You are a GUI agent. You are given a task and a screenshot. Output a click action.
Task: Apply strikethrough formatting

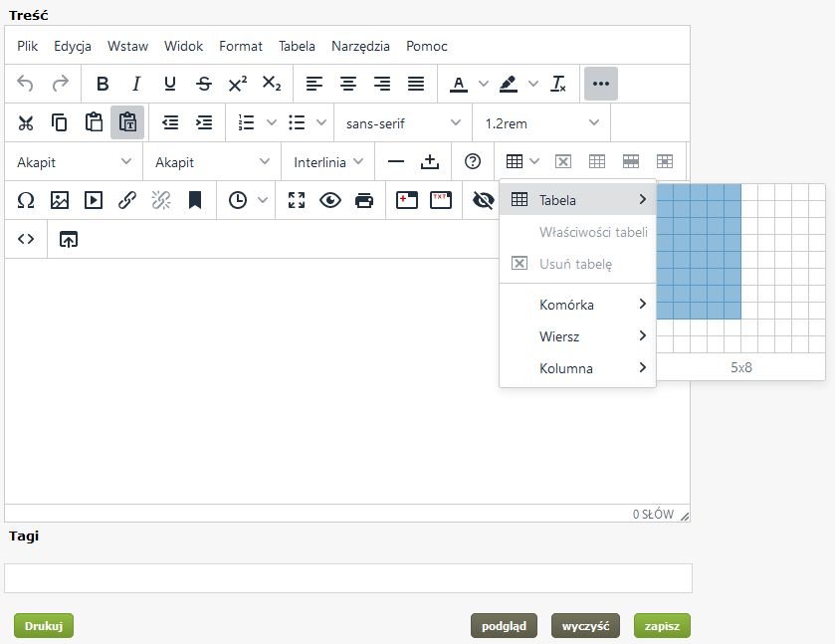[204, 84]
